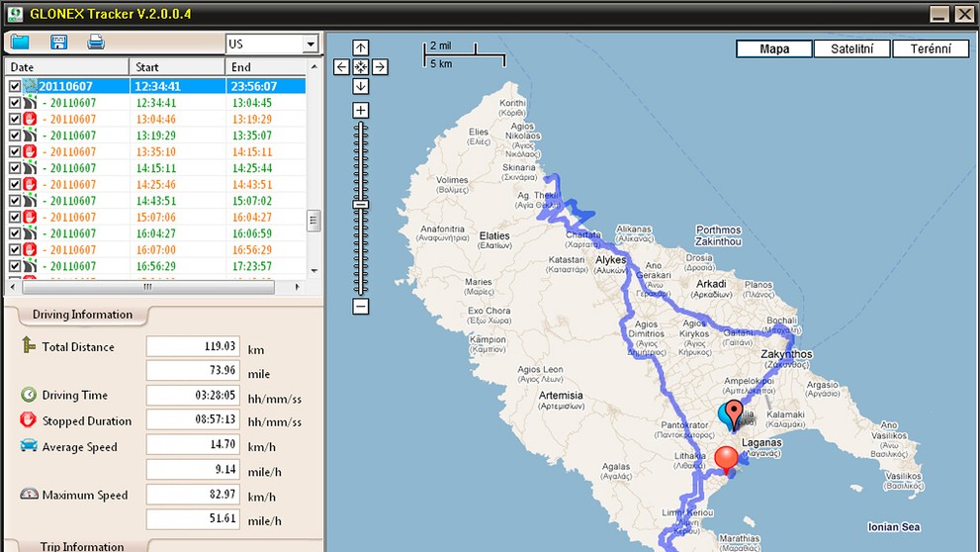Sort the list by the Date column header
This screenshot has width=980, height=552.
coord(67,67)
